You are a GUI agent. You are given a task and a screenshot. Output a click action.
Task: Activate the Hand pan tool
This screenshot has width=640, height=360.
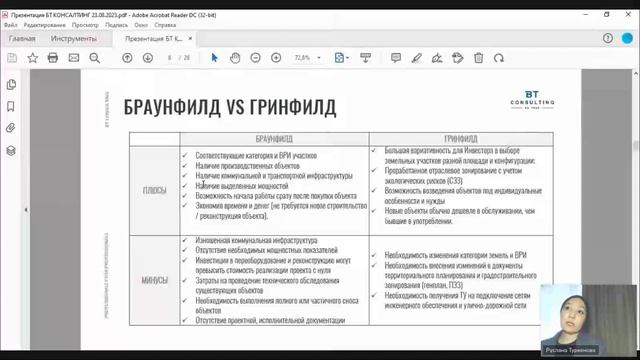coord(235,58)
